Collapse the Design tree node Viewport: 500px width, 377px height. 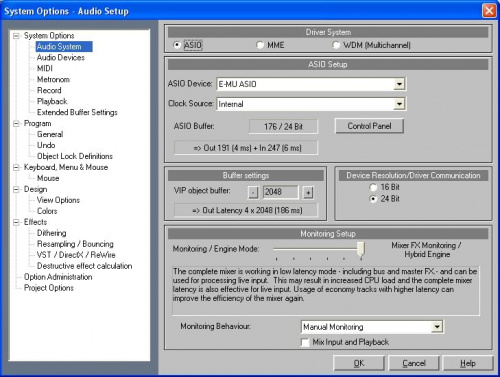point(16,189)
